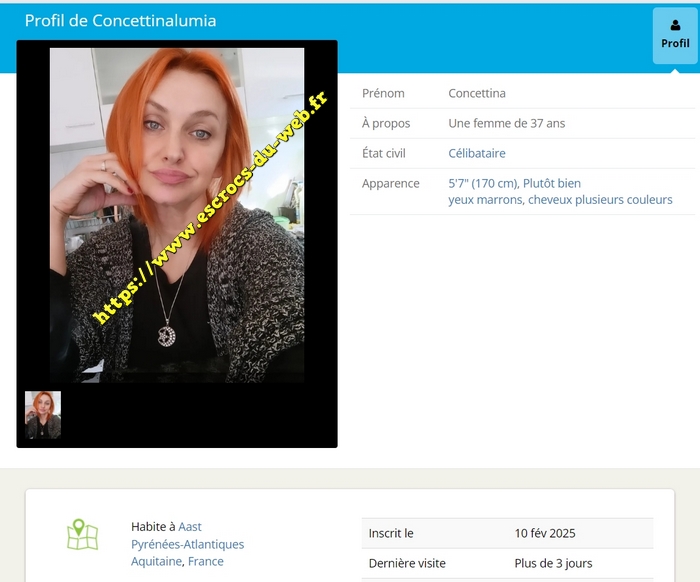Click the 10 fév 2025 registration date

(545, 533)
